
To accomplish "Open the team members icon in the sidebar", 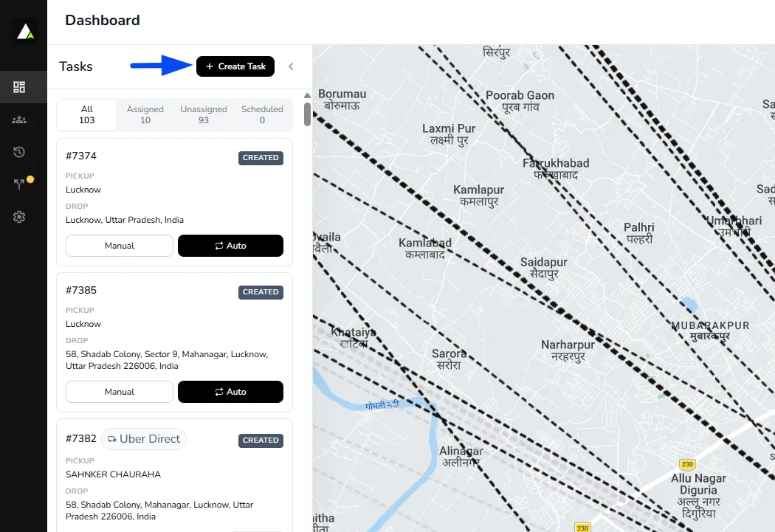I will (x=18, y=120).
